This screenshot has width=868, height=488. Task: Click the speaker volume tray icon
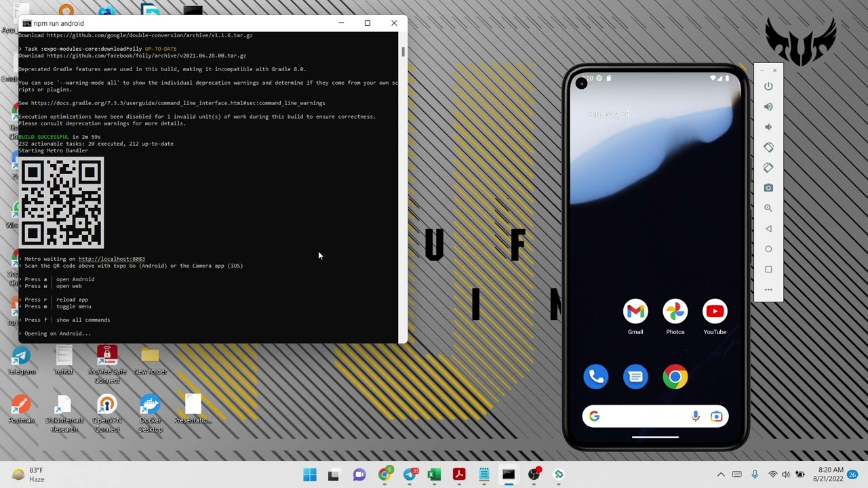click(786, 474)
